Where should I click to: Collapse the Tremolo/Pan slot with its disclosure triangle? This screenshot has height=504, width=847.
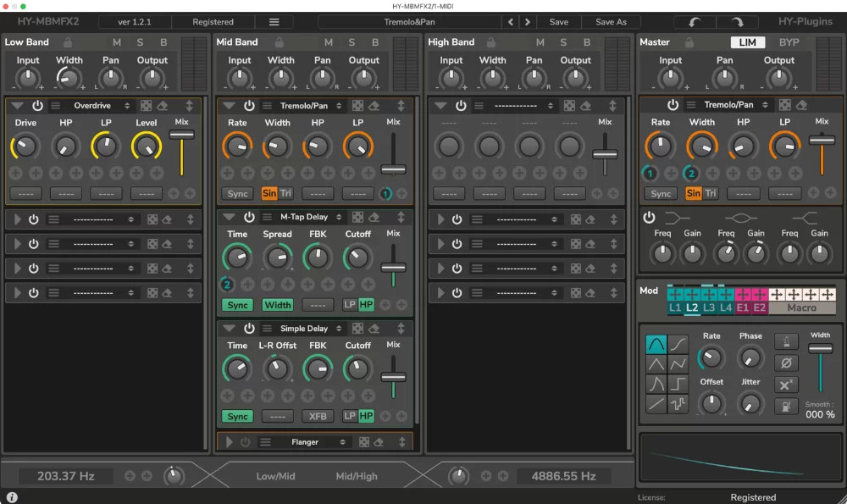[x=229, y=105]
